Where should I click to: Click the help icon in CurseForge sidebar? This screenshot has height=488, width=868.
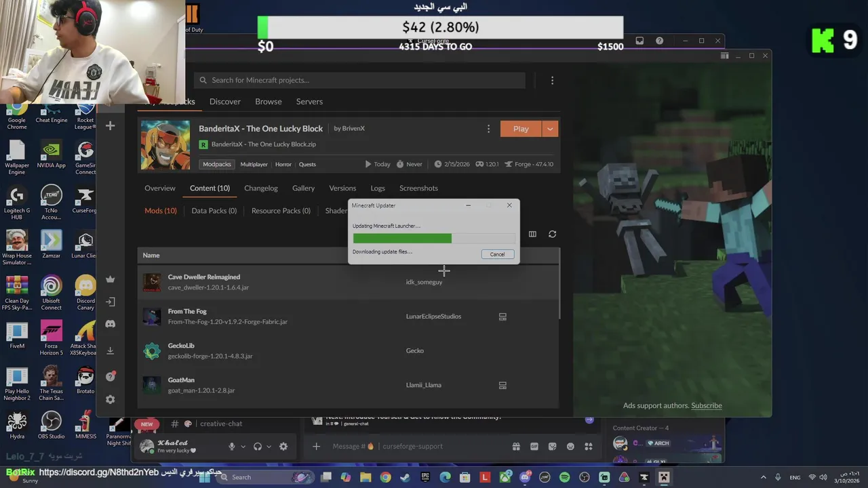click(x=111, y=377)
